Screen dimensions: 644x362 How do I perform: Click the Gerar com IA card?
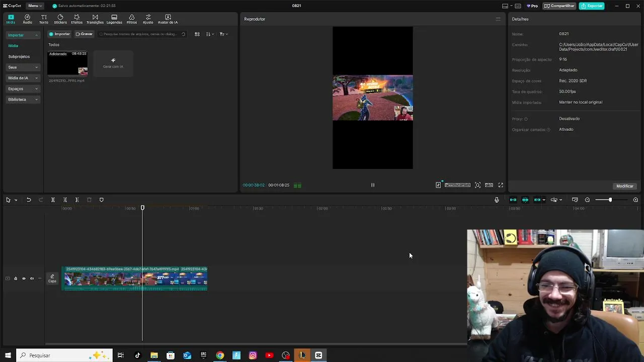pos(113,63)
